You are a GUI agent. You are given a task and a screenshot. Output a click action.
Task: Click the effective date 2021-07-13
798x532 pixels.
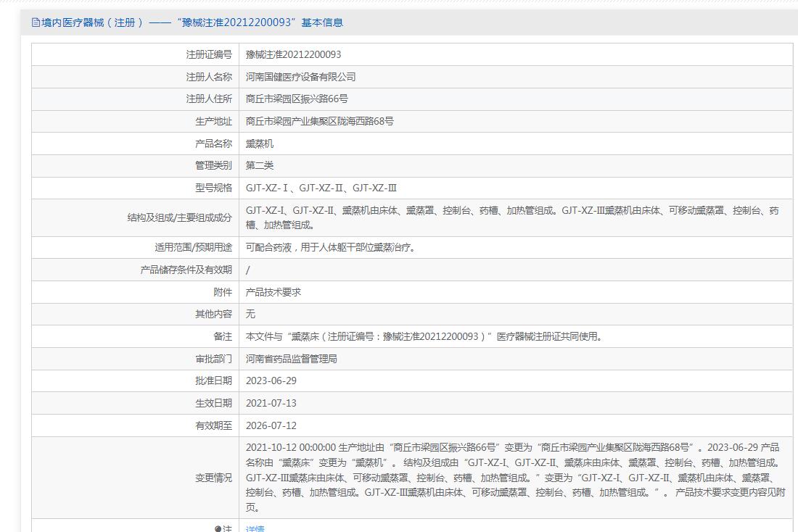pyautogui.click(x=271, y=403)
